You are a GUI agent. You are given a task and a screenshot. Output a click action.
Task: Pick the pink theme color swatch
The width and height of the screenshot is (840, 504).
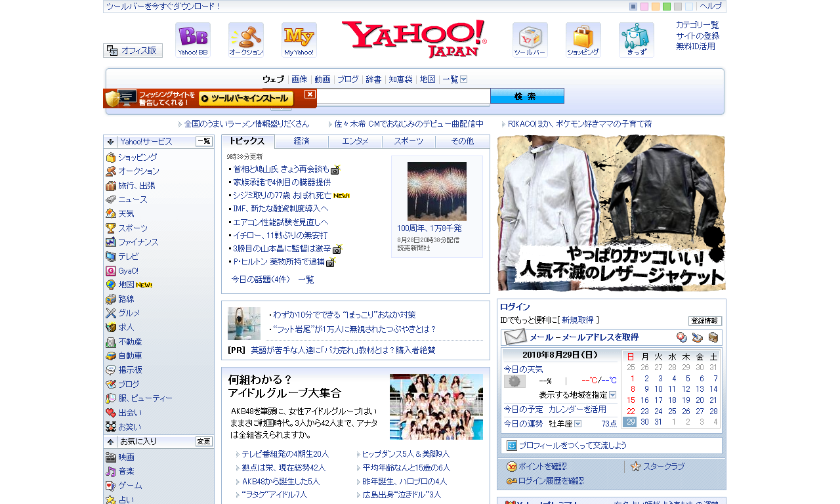[644, 7]
